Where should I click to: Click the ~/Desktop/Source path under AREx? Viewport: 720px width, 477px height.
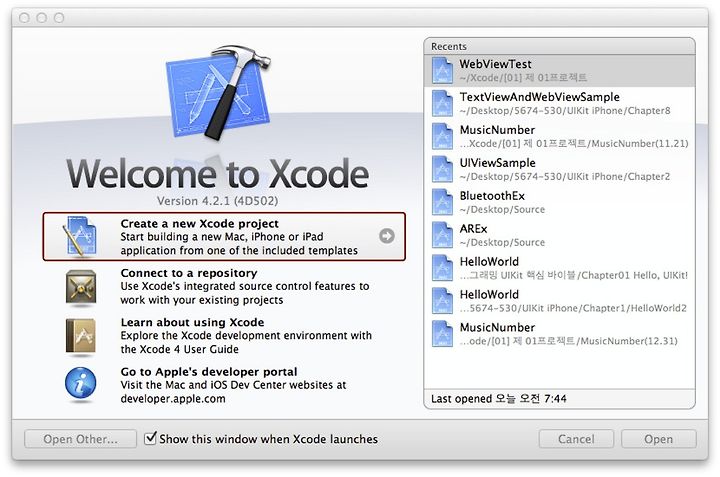pos(502,242)
